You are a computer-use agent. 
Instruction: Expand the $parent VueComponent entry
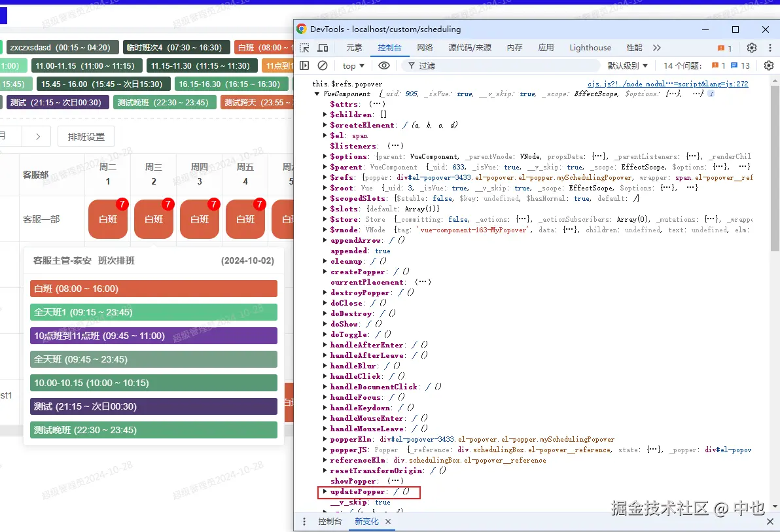325,167
